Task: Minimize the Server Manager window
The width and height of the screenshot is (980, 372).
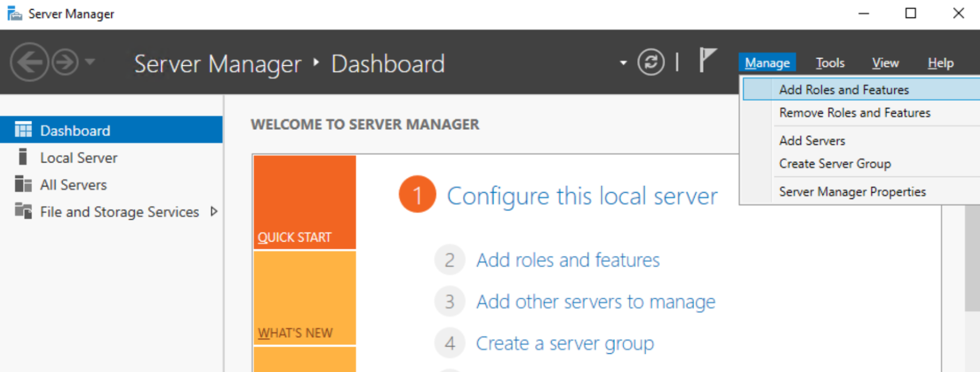Action: [863, 13]
